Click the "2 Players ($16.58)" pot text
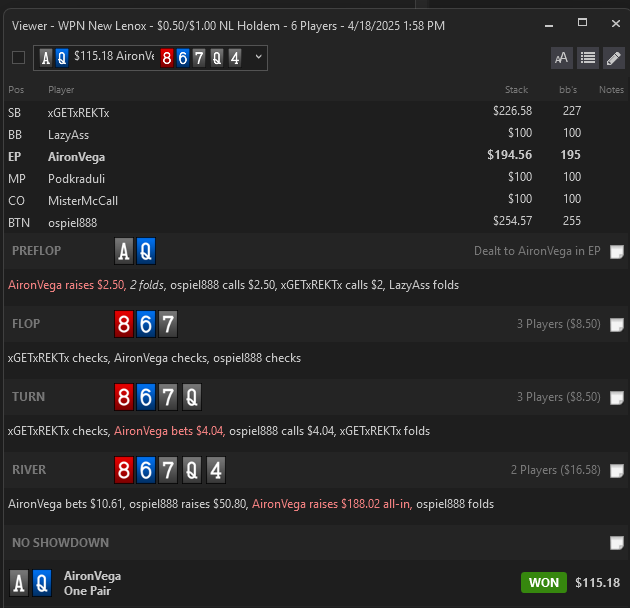630x608 pixels. pos(556,470)
